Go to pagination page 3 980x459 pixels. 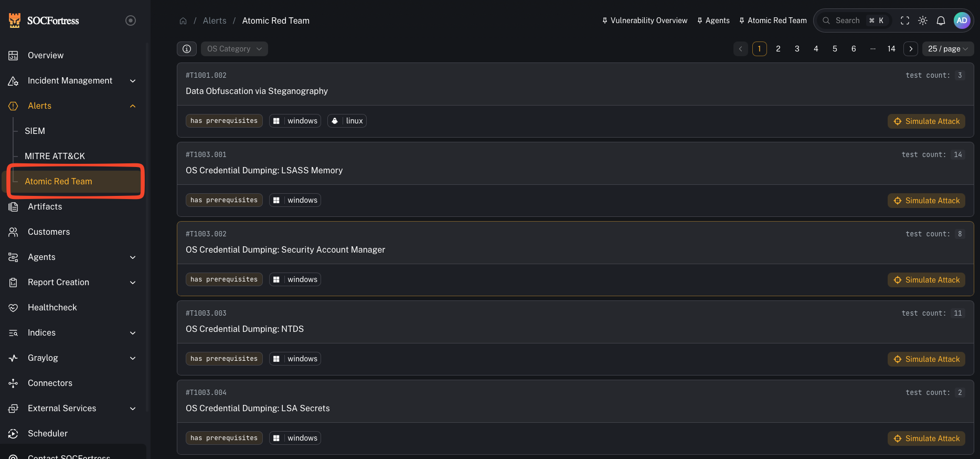pos(797,49)
